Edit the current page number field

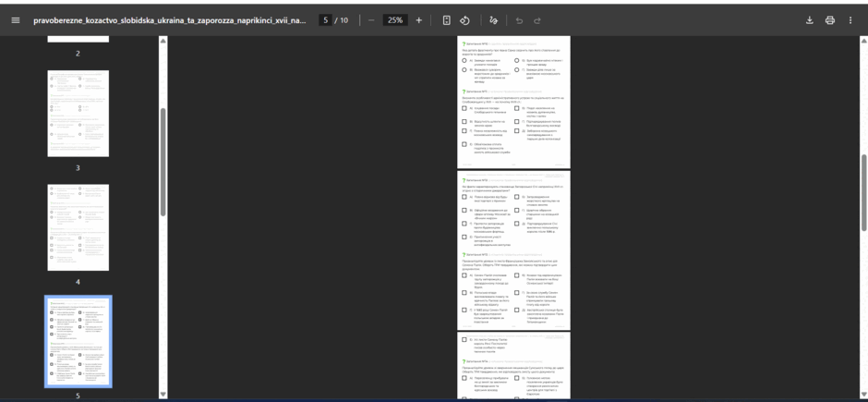(325, 20)
